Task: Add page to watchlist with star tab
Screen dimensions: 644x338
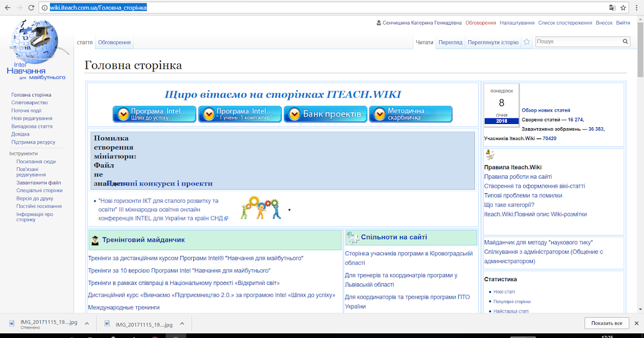Action: tap(527, 42)
